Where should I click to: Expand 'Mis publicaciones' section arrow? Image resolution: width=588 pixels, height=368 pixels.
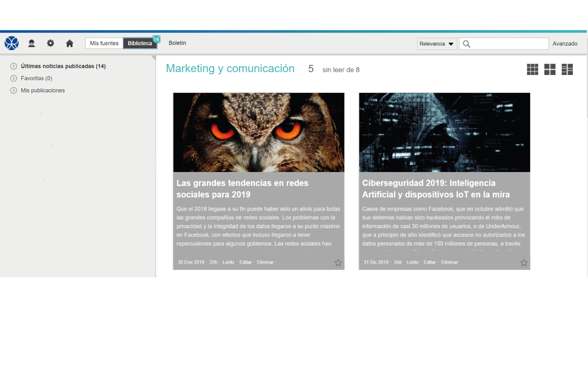14,91
